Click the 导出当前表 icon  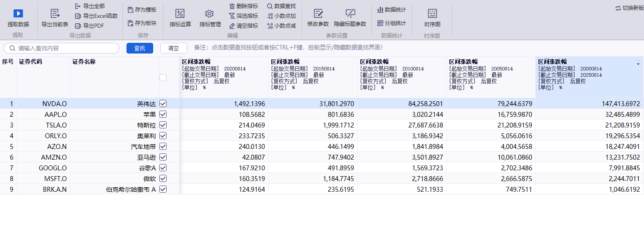[x=55, y=13]
